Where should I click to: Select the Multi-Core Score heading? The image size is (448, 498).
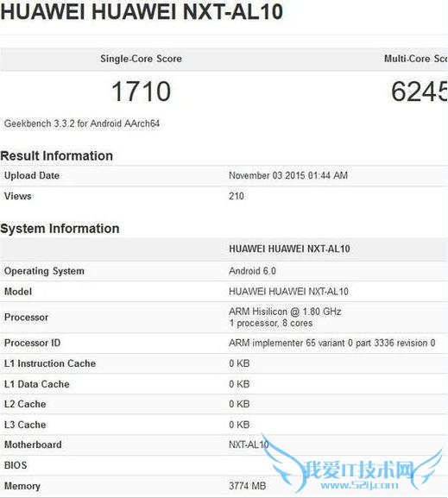pos(416,59)
